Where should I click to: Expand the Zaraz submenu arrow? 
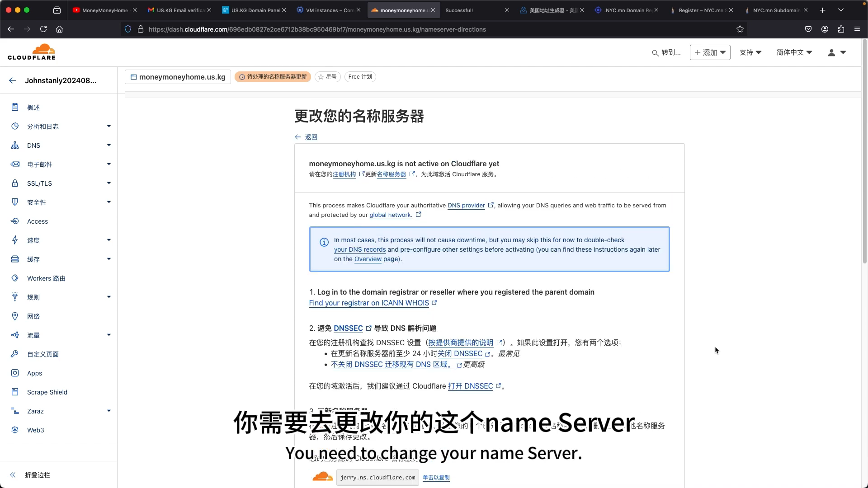click(109, 411)
